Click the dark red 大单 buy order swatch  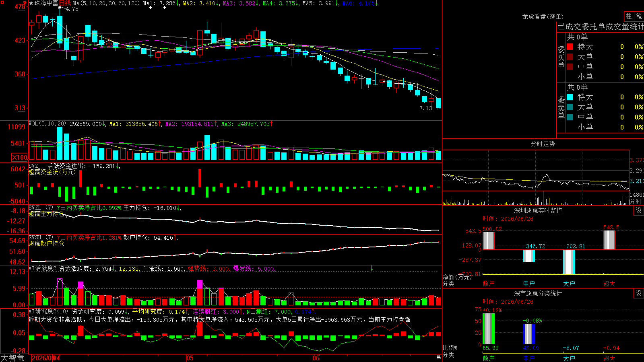570,57
